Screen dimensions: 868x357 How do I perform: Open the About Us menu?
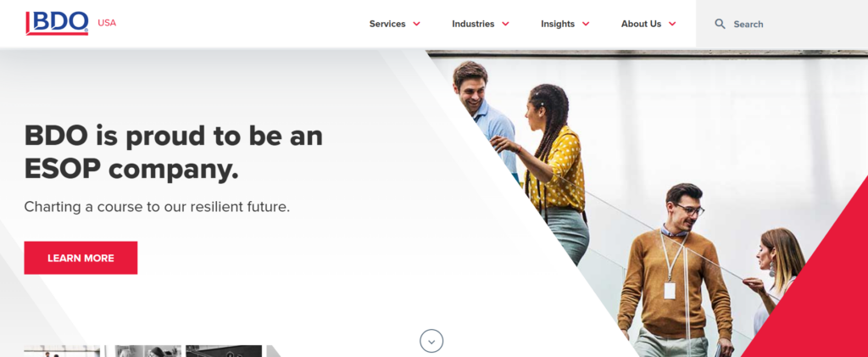tap(641, 24)
